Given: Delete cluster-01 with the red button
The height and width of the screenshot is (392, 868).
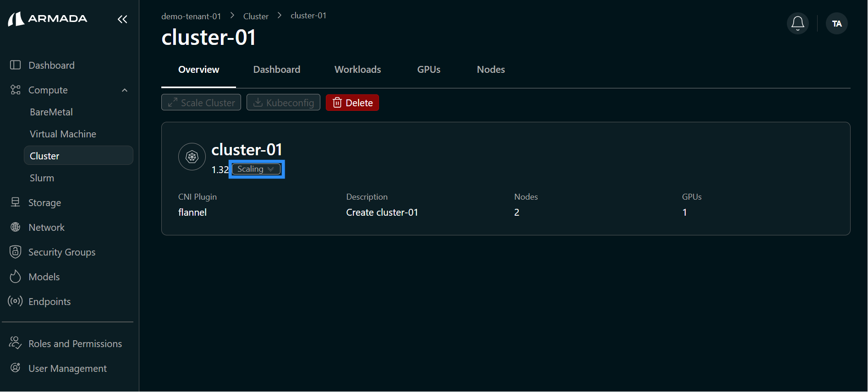Looking at the screenshot, I should point(352,103).
